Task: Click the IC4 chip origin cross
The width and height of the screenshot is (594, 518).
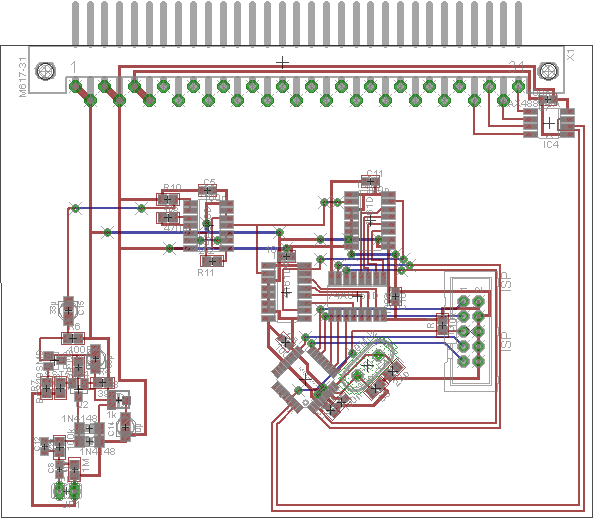Action: pos(549,124)
